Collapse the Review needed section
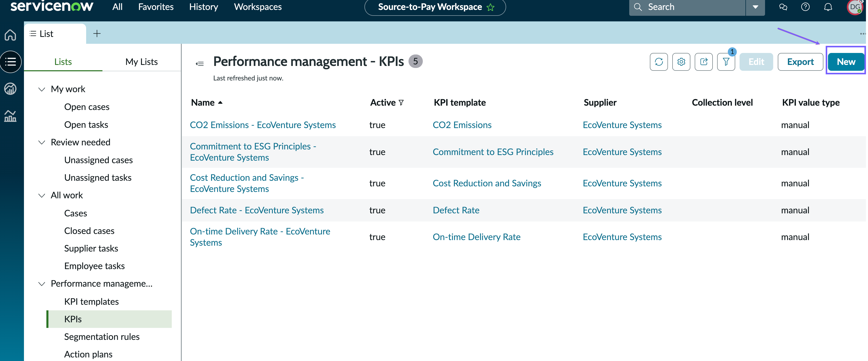This screenshot has height=361, width=868. [42, 143]
